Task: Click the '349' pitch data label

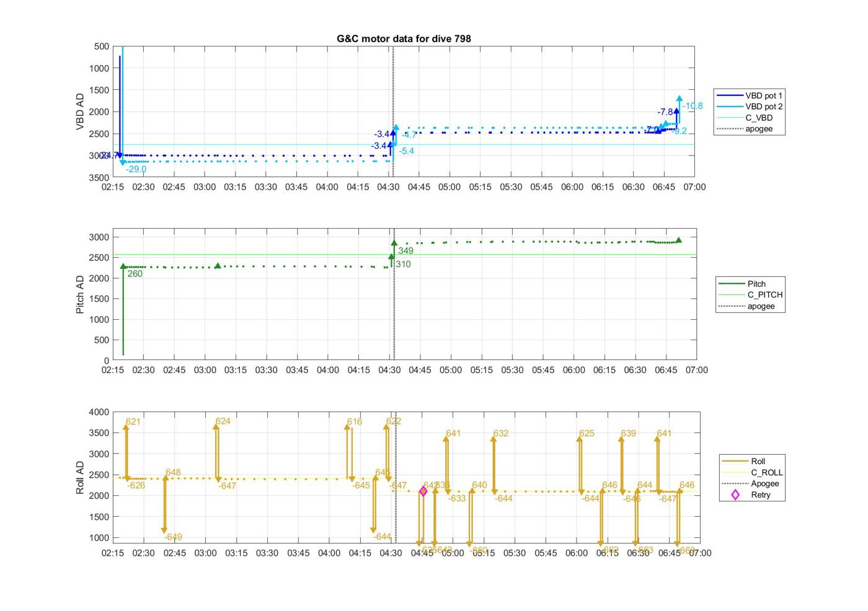Action: point(405,251)
